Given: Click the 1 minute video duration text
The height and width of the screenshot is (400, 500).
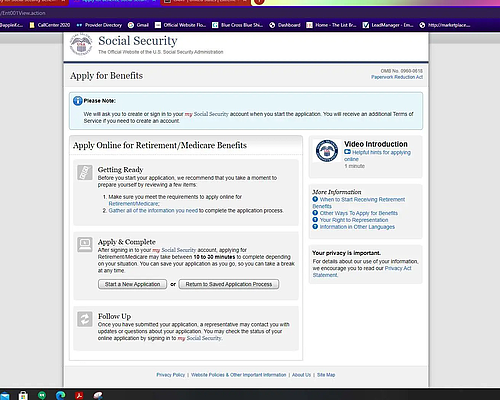Looking at the screenshot, I should point(355,166).
